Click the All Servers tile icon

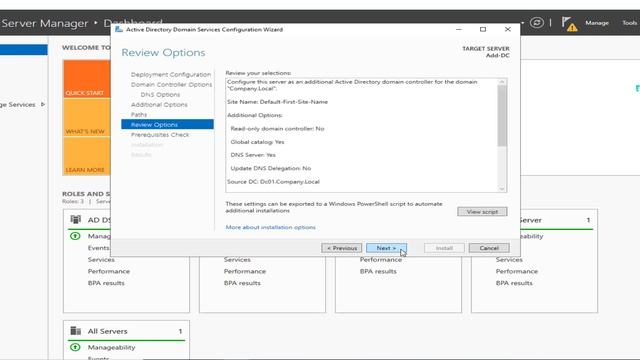[76, 331]
